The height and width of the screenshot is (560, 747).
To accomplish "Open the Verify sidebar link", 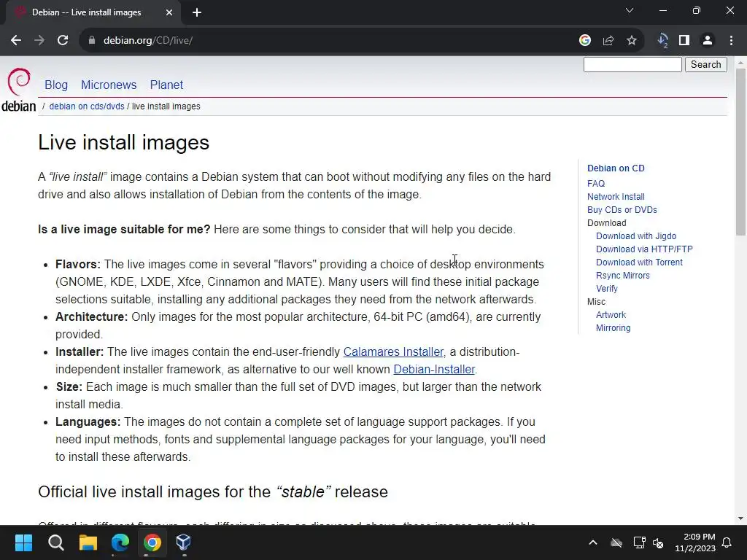I will click(x=606, y=289).
